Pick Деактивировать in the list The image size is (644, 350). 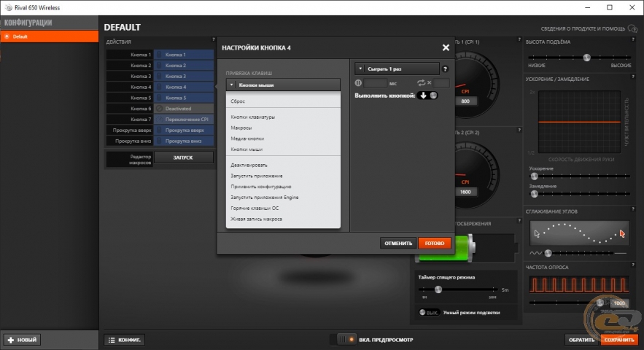pos(249,165)
